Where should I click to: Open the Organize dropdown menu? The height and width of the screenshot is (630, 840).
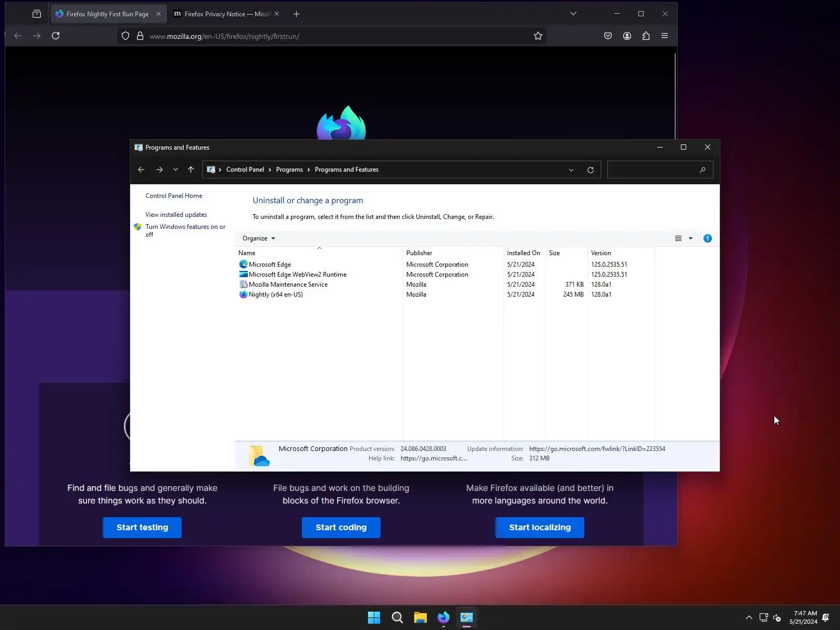point(259,238)
